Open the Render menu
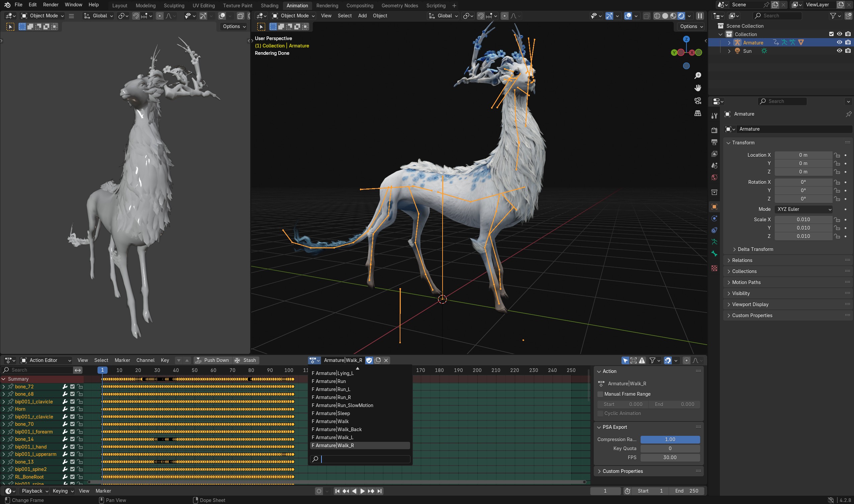The width and height of the screenshot is (854, 504). point(51,5)
